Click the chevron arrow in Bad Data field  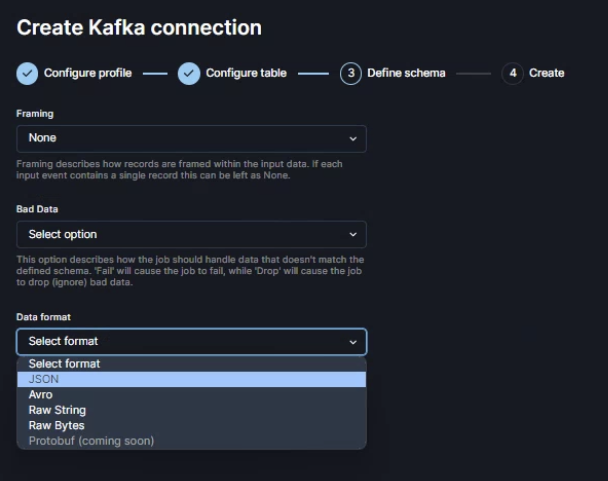point(352,234)
